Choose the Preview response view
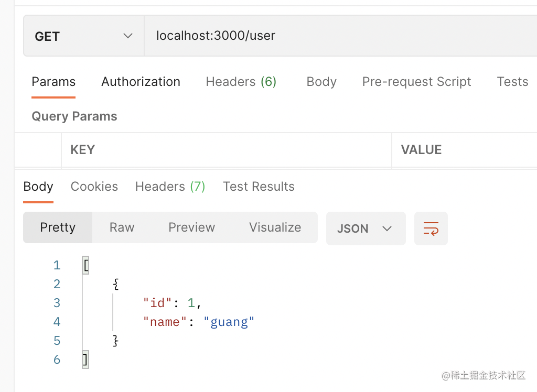Image resolution: width=537 pixels, height=392 pixels. (191, 227)
